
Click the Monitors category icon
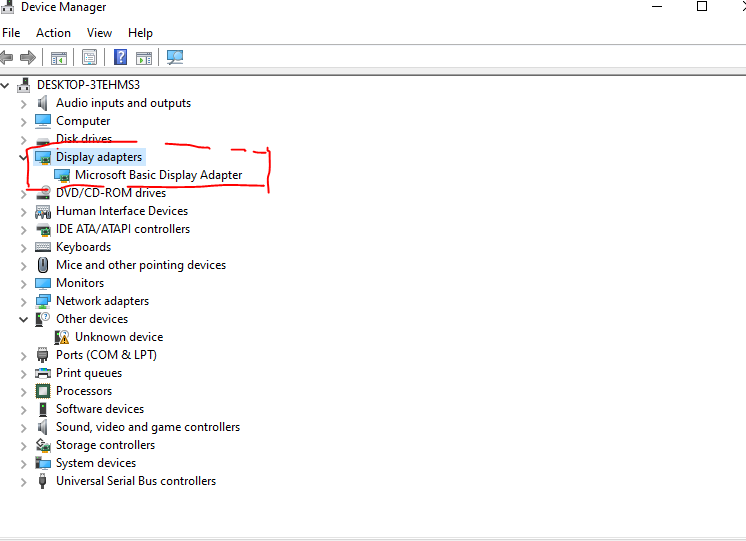43,284
